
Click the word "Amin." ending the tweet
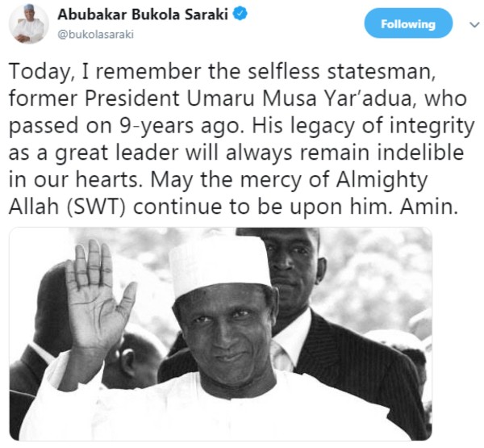pos(429,207)
